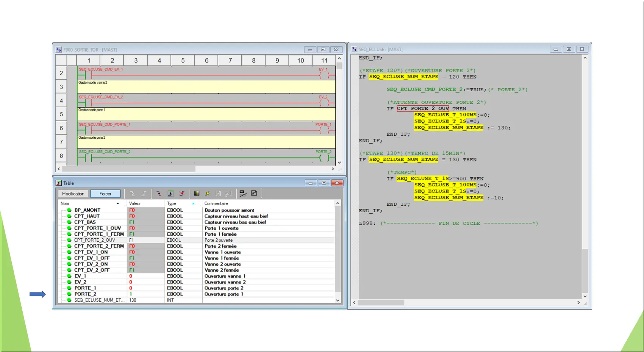
Task: Click the SEQ_ECLUSE window title icon
Action: tap(354, 49)
